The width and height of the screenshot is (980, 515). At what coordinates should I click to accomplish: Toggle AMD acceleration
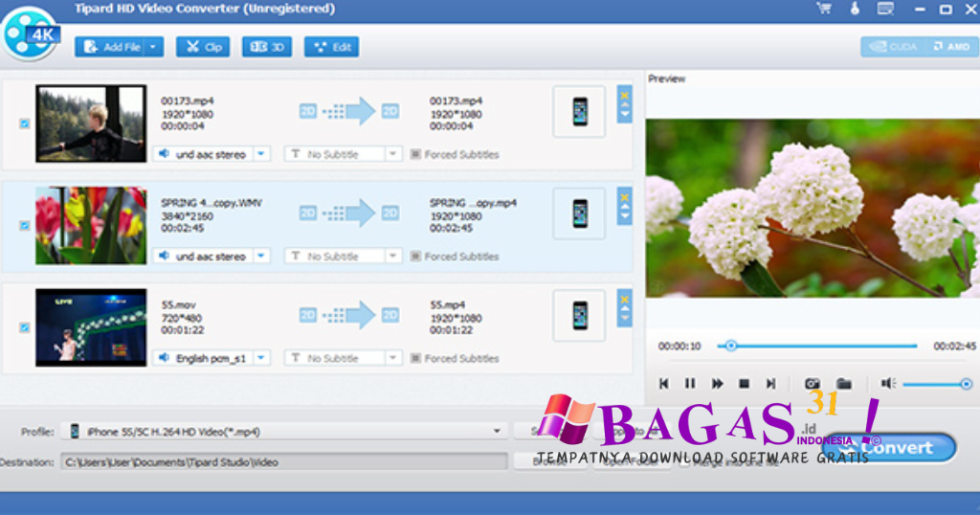coord(952,47)
